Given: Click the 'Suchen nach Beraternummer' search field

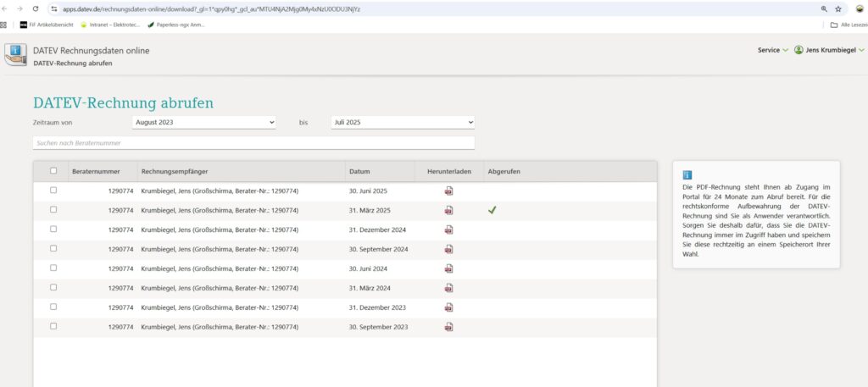Looking at the screenshot, I should point(253,143).
